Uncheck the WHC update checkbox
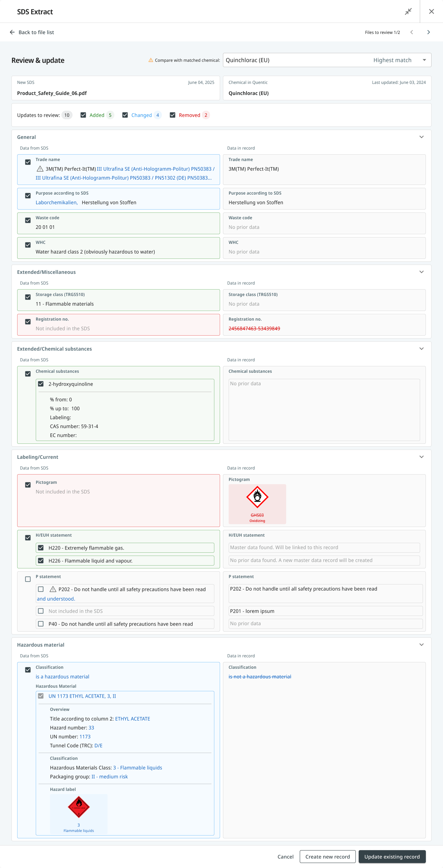 tap(28, 245)
